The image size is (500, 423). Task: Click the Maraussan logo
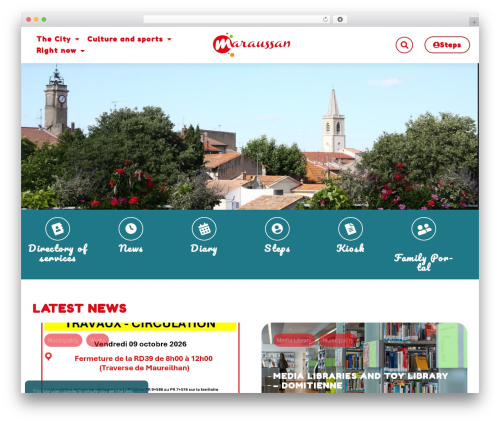coord(251,45)
